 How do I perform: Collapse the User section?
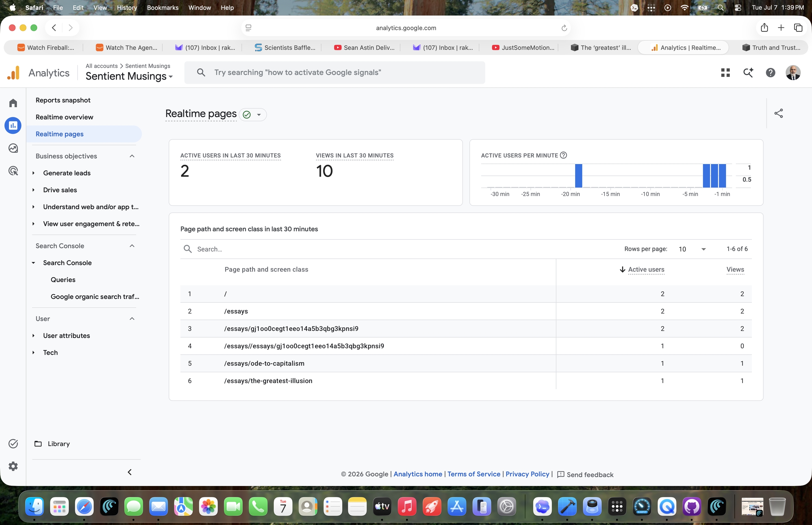(132, 319)
